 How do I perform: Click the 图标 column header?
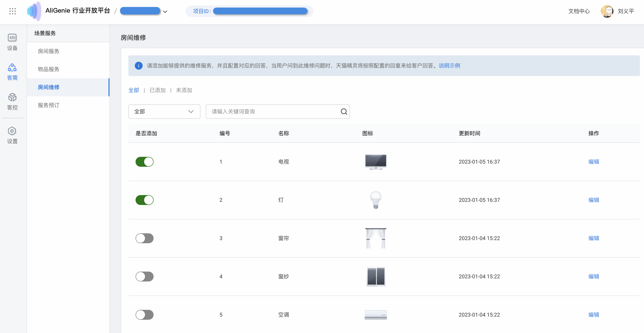coord(367,133)
